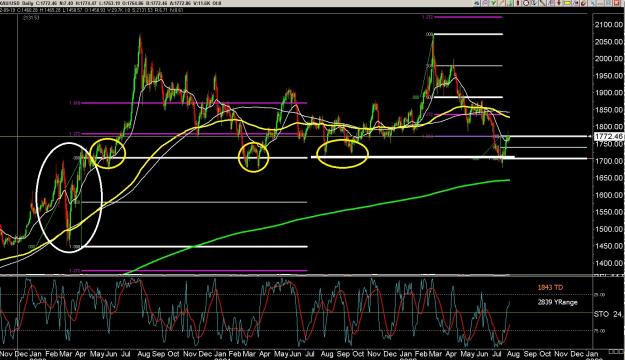Click the 2050.00 price axis label
625x360 pixels.
click(609, 42)
